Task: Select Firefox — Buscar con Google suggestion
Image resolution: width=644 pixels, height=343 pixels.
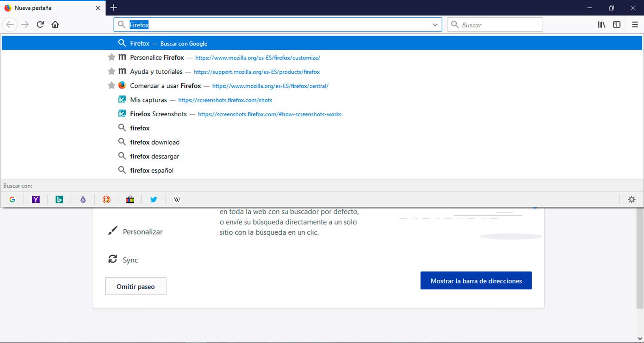Action: click(x=322, y=43)
